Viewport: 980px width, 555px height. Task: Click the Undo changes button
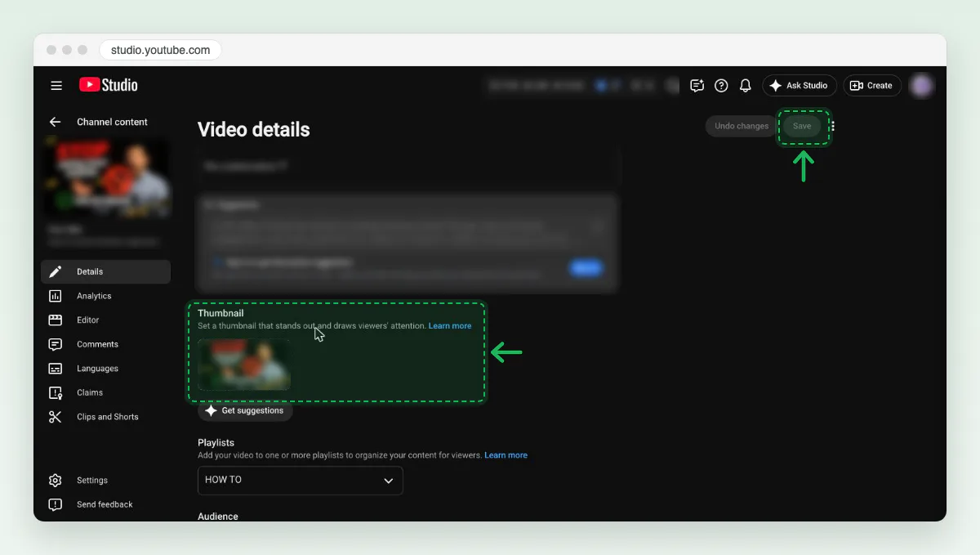[742, 126]
